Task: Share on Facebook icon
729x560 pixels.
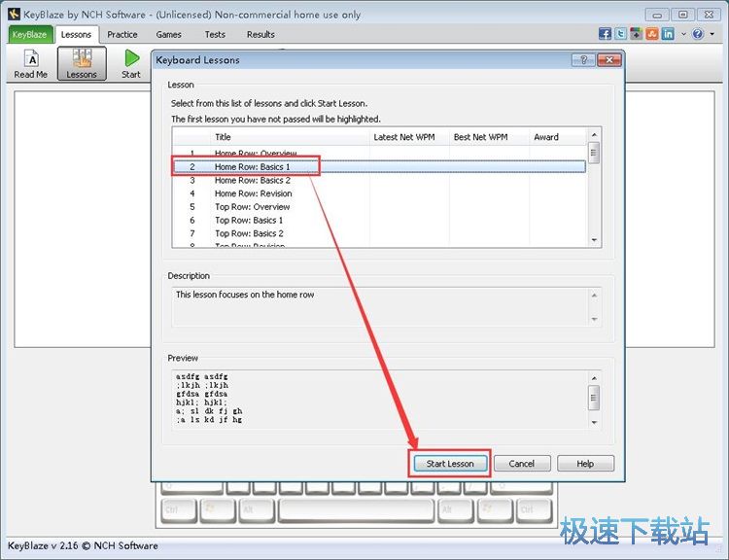Action: [605, 34]
